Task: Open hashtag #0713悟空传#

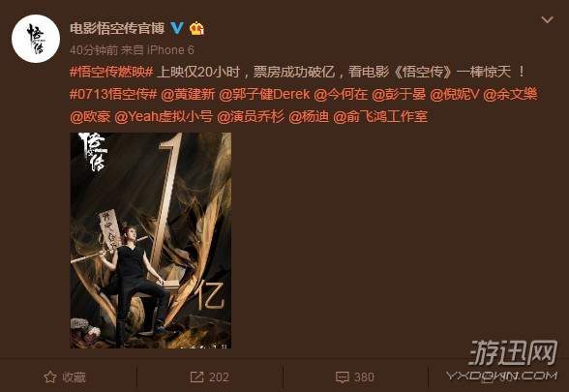Action: (x=113, y=95)
